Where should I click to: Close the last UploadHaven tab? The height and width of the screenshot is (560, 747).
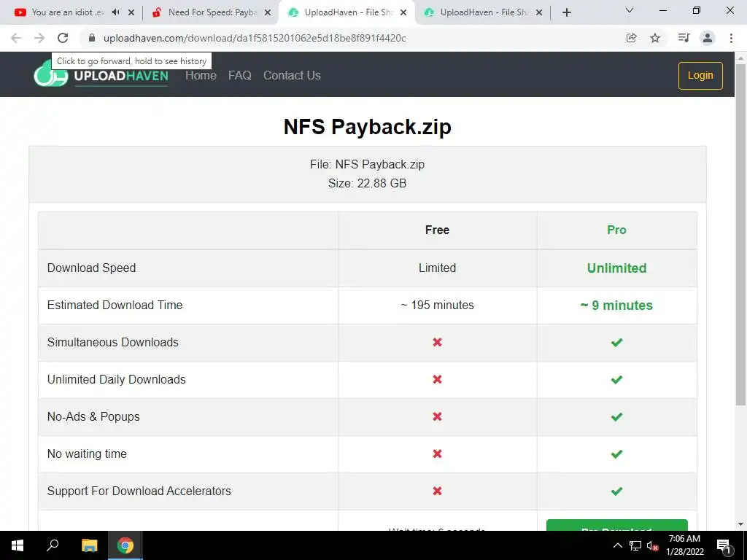pos(539,12)
